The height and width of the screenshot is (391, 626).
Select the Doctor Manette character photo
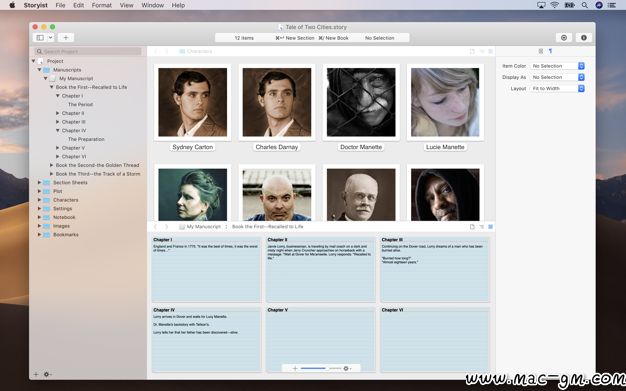pyautogui.click(x=361, y=102)
